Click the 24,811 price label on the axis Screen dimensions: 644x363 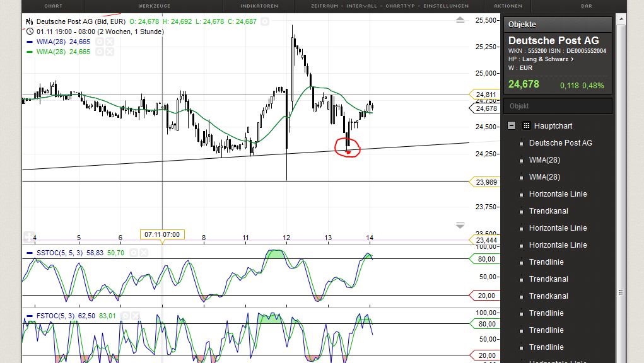486,95
